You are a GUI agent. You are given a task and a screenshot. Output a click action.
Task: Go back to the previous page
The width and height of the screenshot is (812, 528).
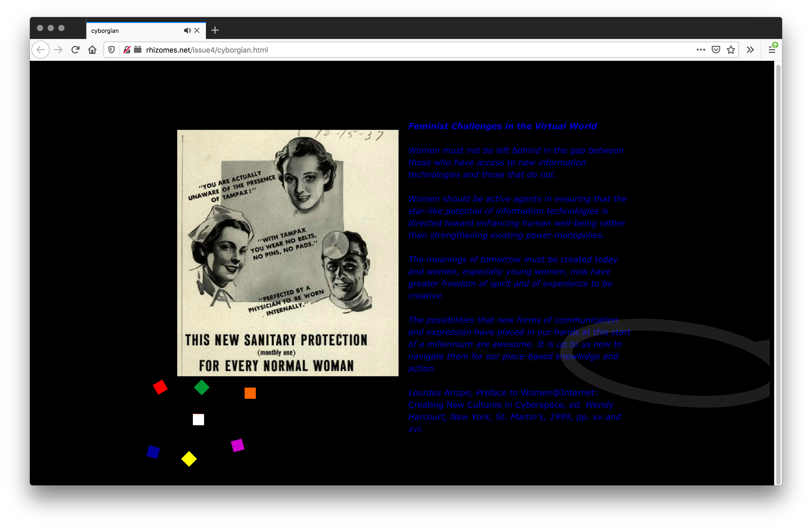(41, 50)
